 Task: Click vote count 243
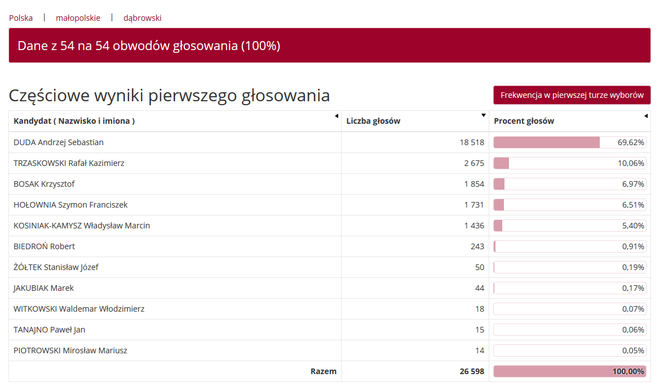[477, 246]
